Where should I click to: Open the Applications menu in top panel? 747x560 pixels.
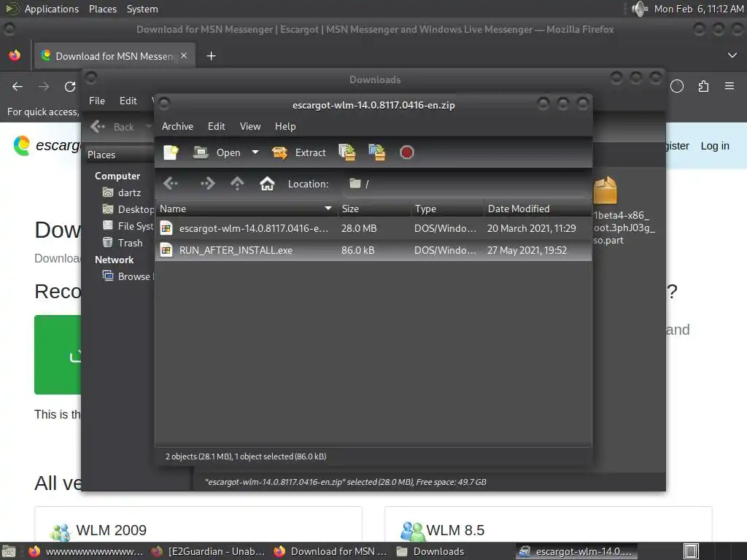pos(52,9)
